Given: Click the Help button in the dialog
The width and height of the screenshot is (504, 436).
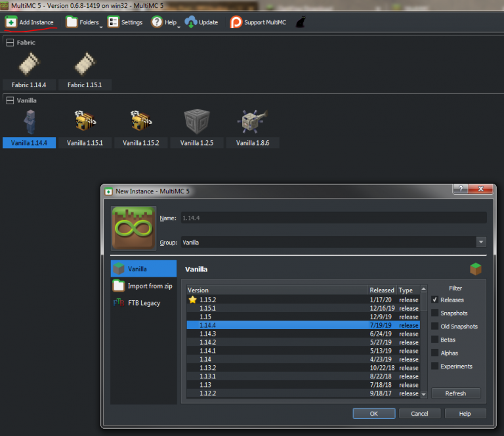Looking at the screenshot, I should point(465,414).
